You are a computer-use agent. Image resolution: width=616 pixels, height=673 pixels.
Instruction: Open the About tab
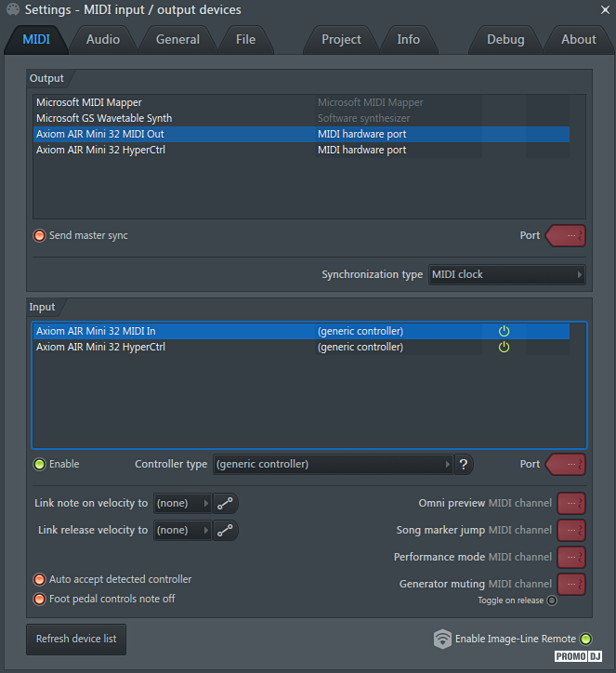(x=579, y=39)
